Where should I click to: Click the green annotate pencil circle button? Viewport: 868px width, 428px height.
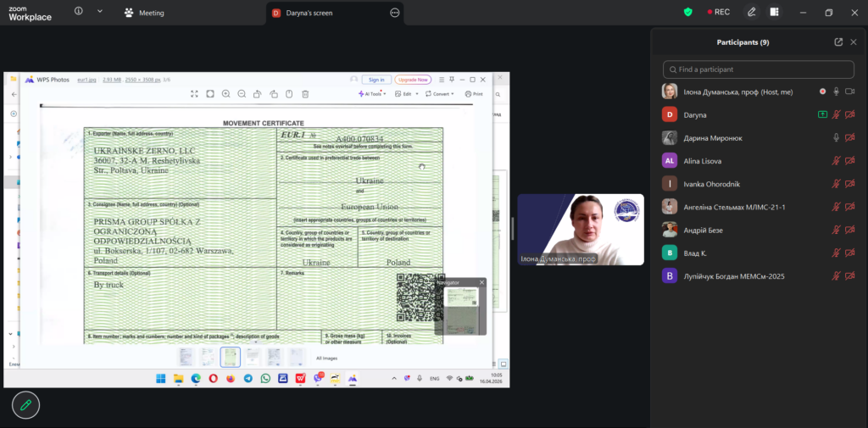25,405
